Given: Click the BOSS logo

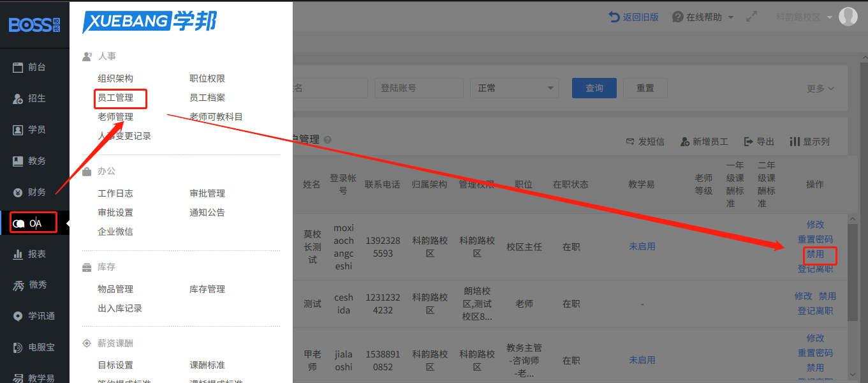Looking at the screenshot, I should pos(34,25).
